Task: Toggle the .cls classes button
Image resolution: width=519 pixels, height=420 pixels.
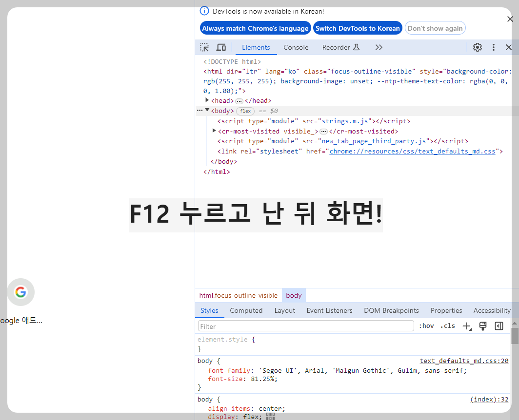Action: 447,326
